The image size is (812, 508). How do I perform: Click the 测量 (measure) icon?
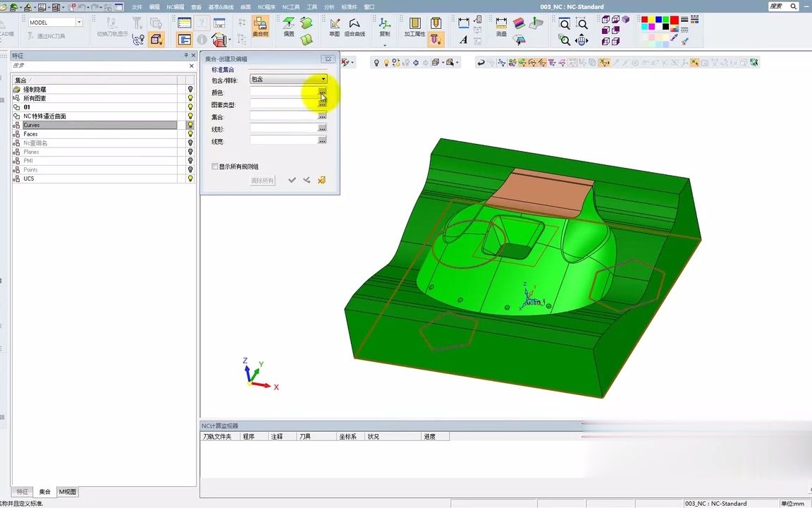(x=501, y=27)
